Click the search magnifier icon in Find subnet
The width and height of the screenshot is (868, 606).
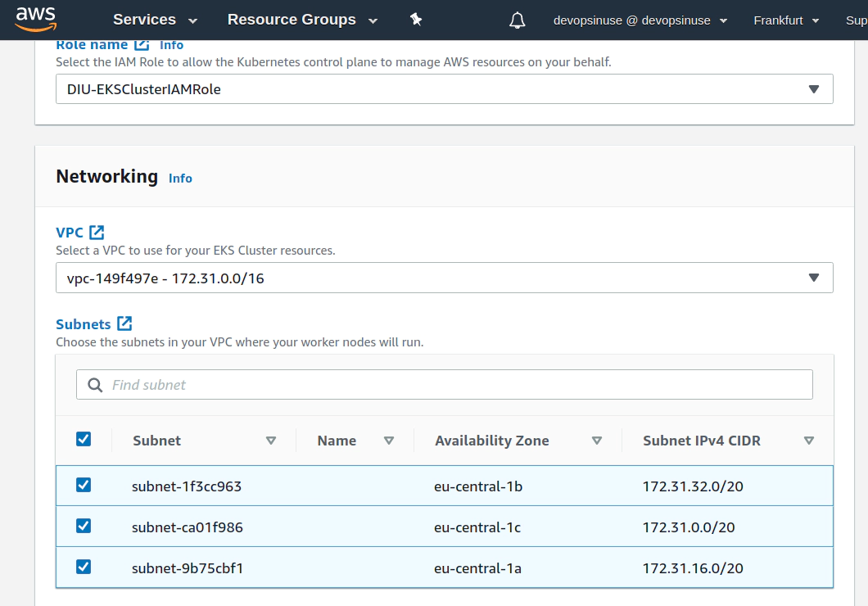pyautogui.click(x=95, y=385)
